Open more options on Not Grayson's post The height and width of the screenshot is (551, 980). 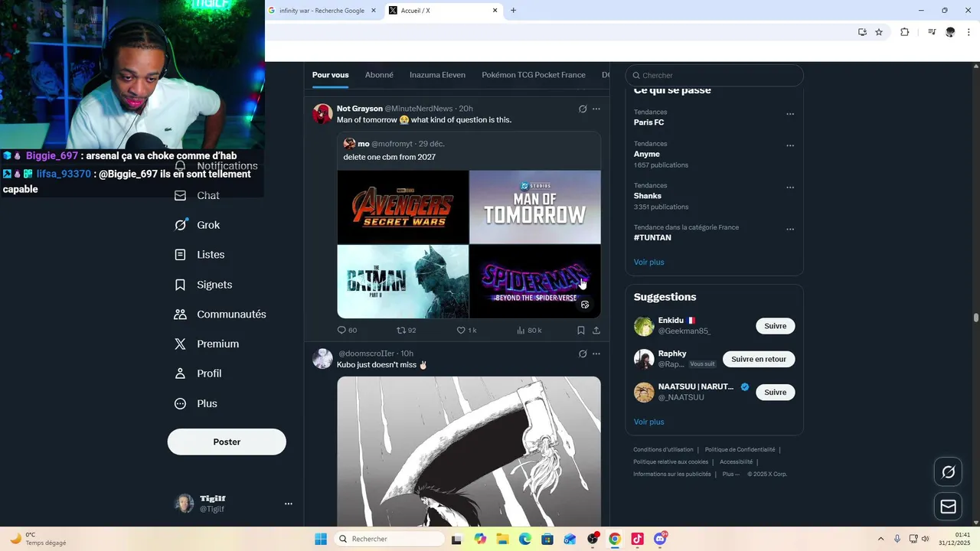[596, 109]
